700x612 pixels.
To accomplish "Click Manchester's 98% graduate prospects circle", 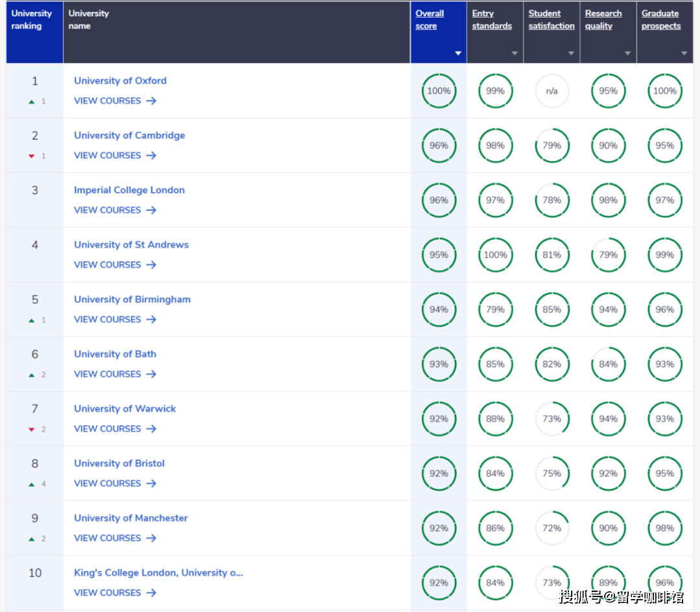I will tap(665, 528).
